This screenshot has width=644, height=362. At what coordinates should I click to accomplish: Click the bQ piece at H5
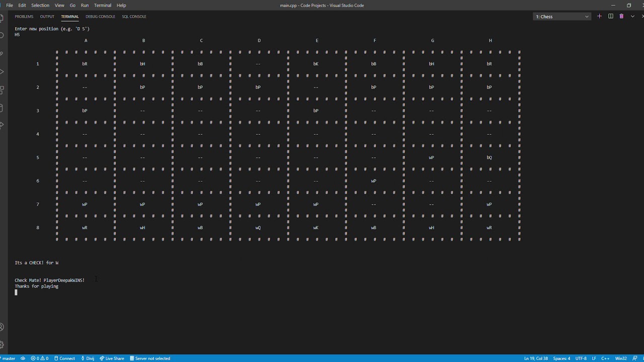(489, 158)
